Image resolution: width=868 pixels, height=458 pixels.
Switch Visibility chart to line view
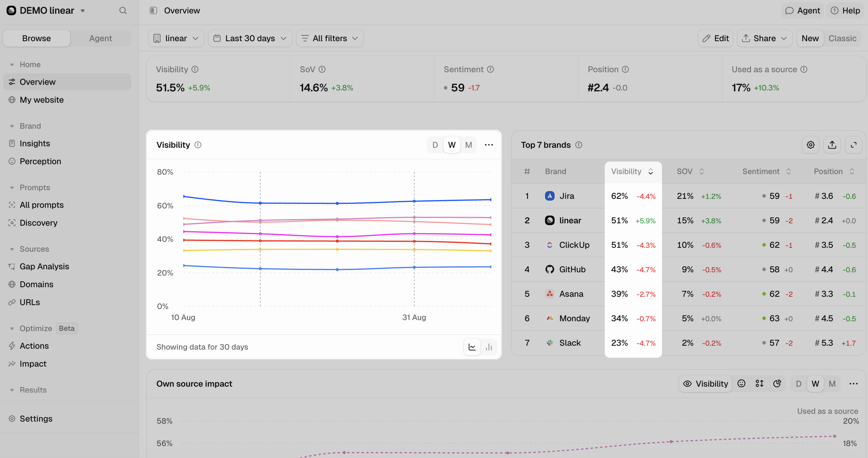click(x=472, y=347)
